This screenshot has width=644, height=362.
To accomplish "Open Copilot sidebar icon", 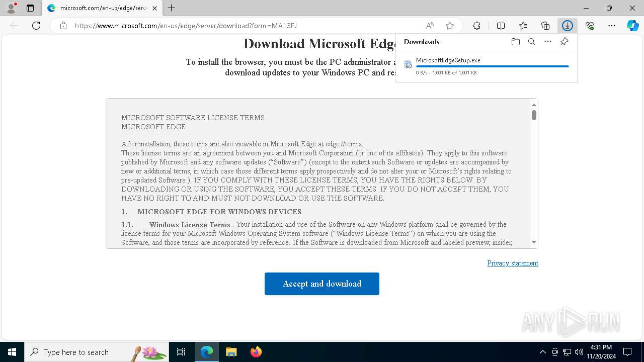I will (x=633, y=26).
